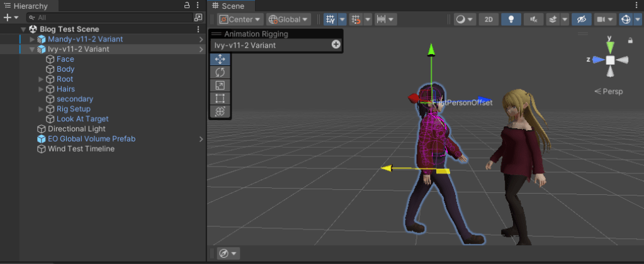Toggle 2D scene view mode

click(488, 19)
